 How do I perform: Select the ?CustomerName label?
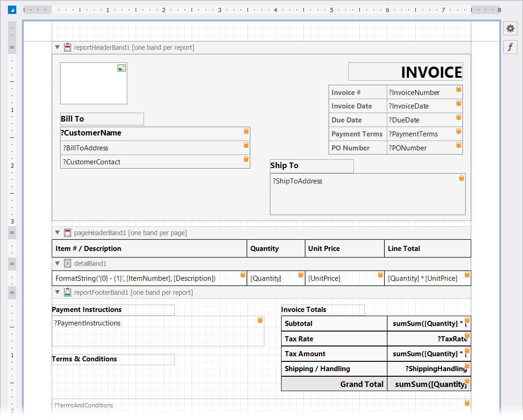click(x=155, y=134)
